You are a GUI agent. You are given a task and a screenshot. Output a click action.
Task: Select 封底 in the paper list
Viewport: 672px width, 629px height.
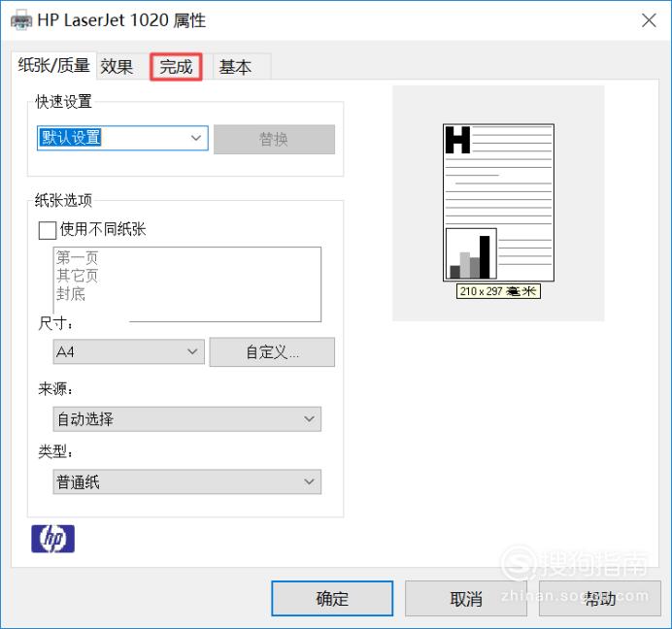(71, 293)
